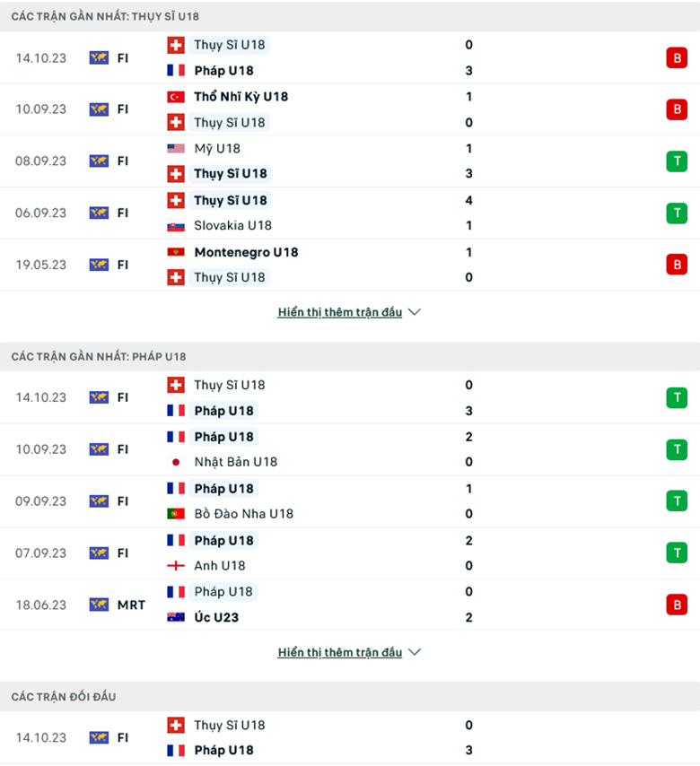Open Hiển thị thêm trận đấu under Thụy Sĩ
The image size is (700, 766).
coord(340,313)
